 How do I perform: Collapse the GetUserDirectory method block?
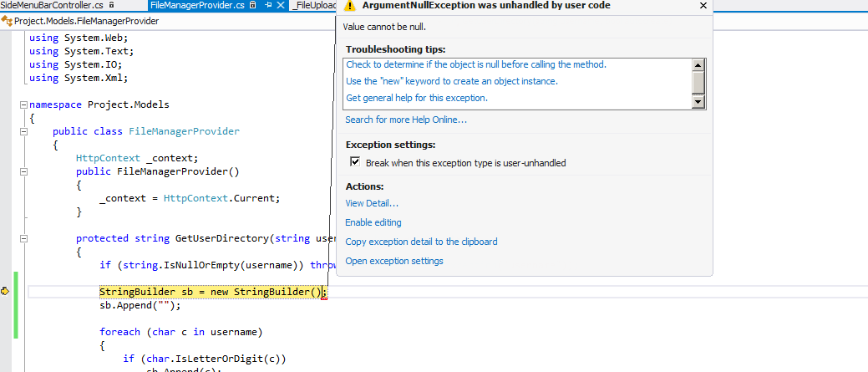point(23,238)
